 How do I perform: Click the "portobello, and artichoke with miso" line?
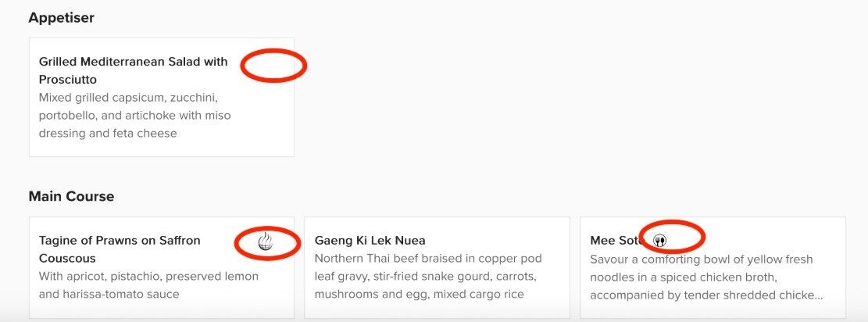134,116
